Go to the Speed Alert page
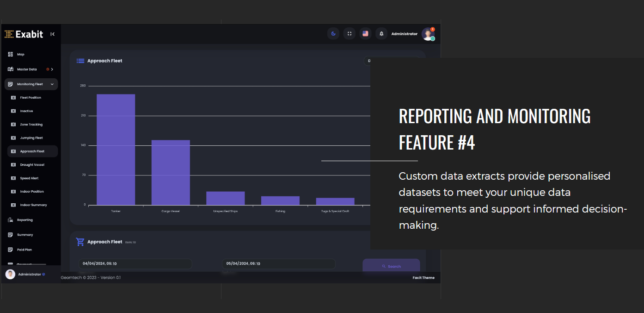Viewport: 644px width, 313px height. tap(29, 178)
